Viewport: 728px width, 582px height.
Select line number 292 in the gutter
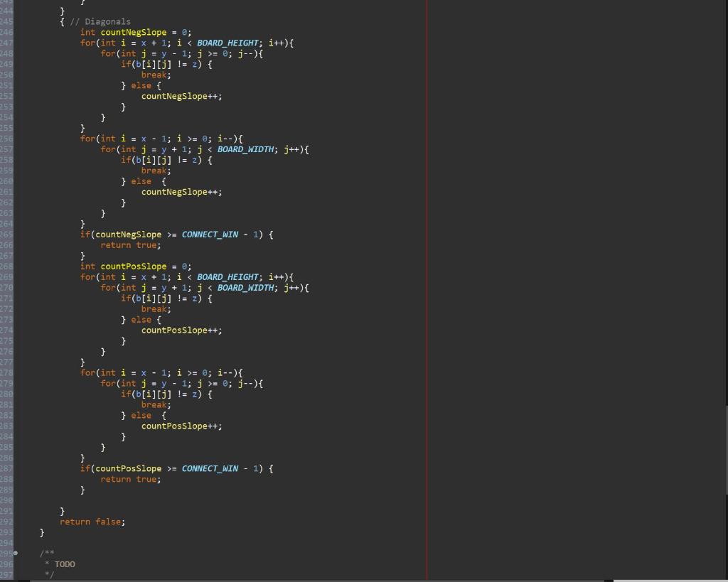pyautogui.click(x=6, y=522)
